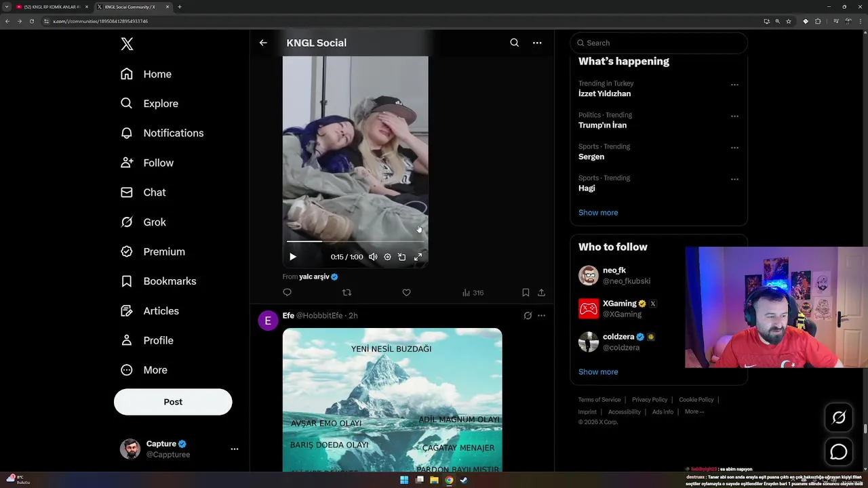
Task: Enter video fullscreen mode
Action: (418, 257)
